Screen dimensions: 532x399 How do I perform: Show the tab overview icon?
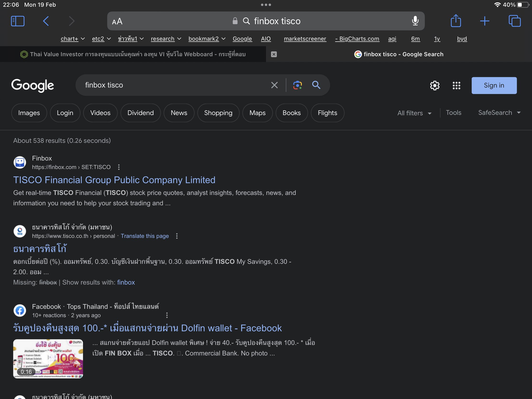[x=515, y=21]
